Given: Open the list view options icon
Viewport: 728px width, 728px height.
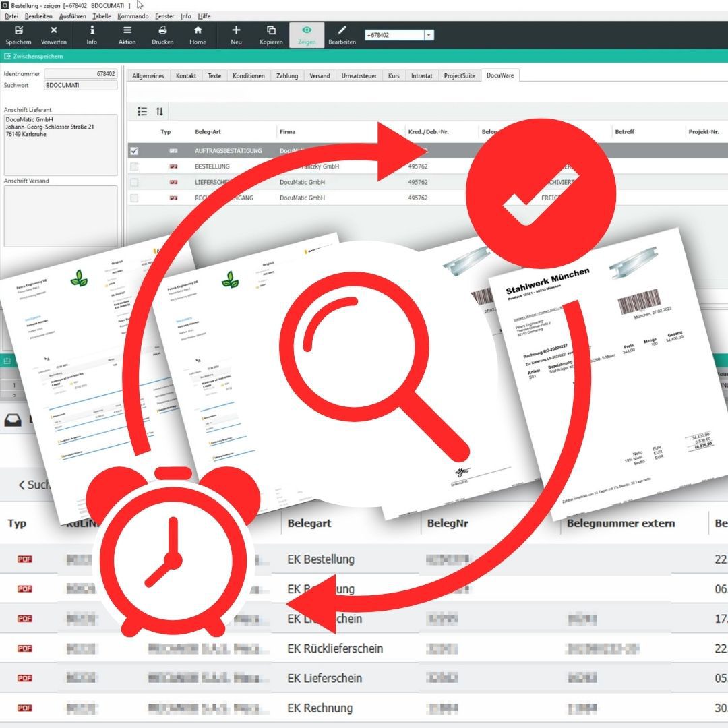Looking at the screenshot, I should 142,112.
